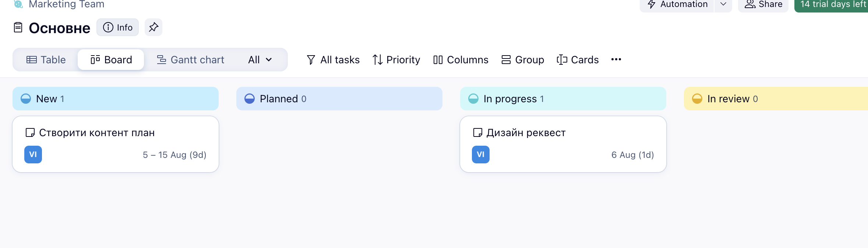Viewport: 868px width, 248px height.
Task: Open the Створити контент план task card
Action: click(116, 144)
